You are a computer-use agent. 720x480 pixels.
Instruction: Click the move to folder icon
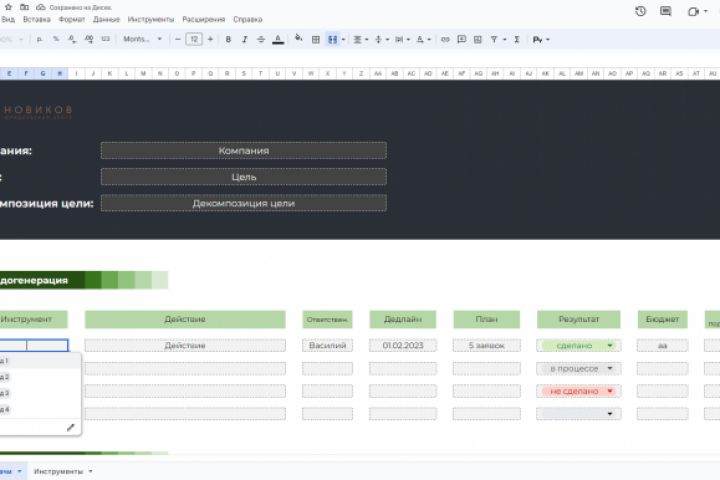[x=24, y=7]
